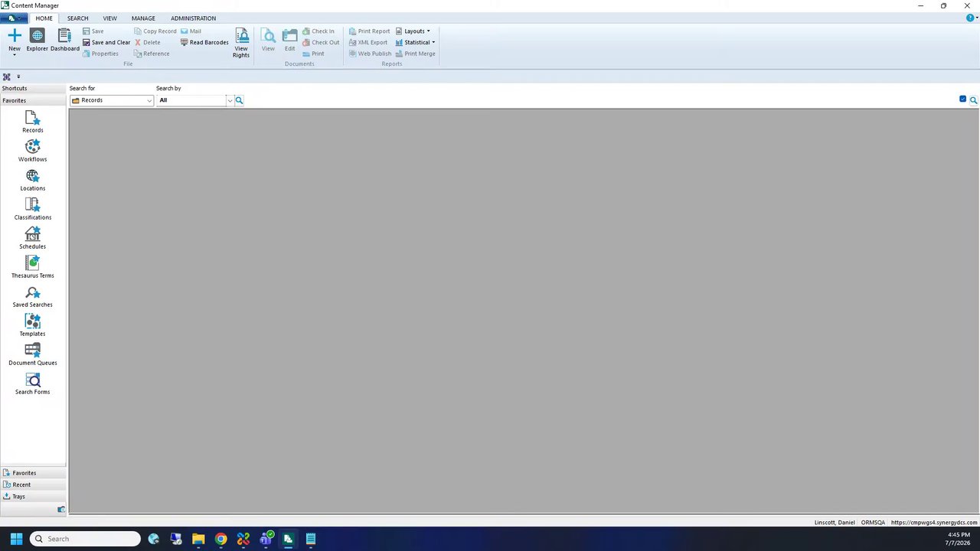Click the New record plus icon
Viewport: 980px width, 551px height.
15,36
